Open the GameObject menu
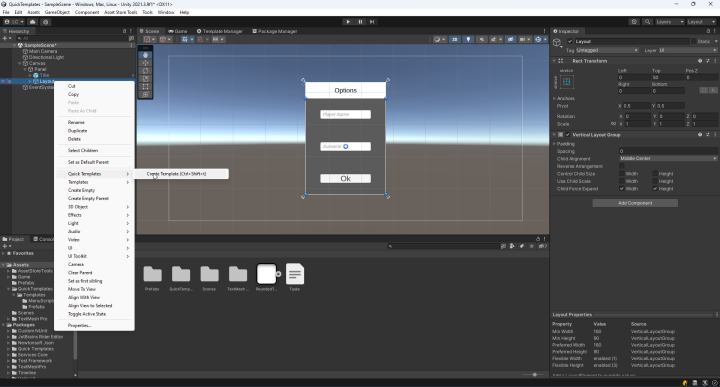 tap(57, 12)
